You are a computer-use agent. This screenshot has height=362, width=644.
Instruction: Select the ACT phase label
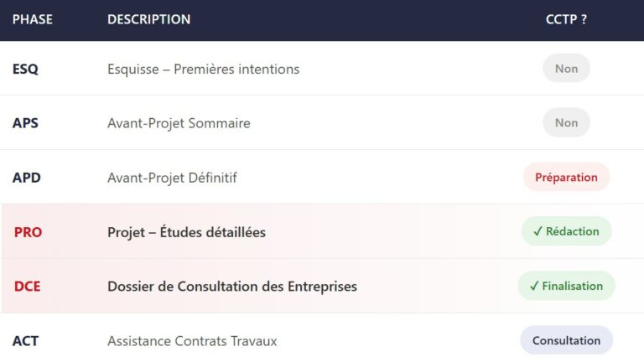[25, 341]
